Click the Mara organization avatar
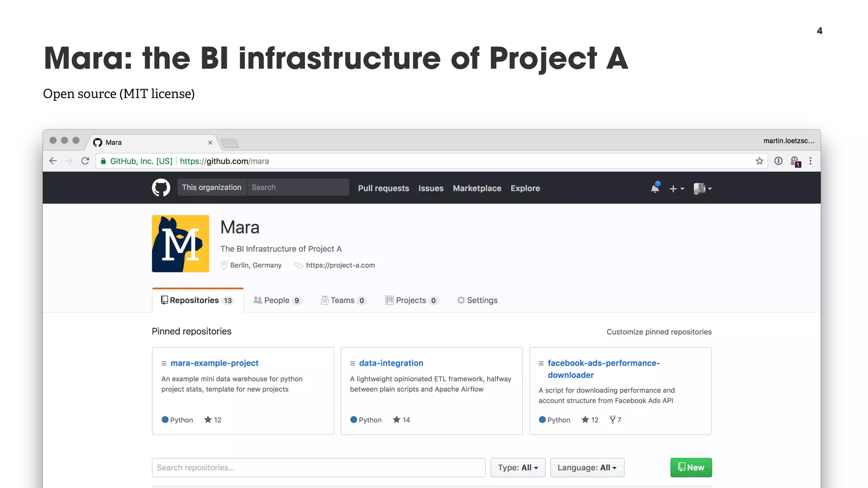Image resolution: width=868 pixels, height=488 pixels. coord(181,244)
